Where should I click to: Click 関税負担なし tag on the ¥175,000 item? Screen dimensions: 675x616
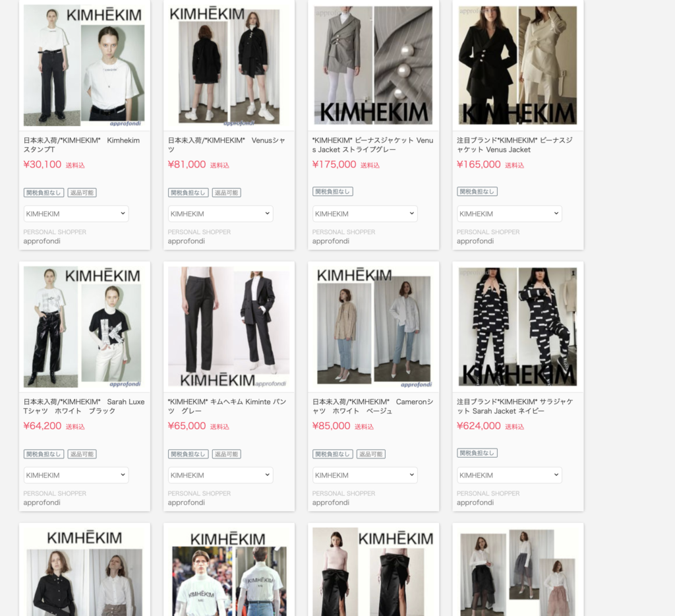click(x=333, y=191)
